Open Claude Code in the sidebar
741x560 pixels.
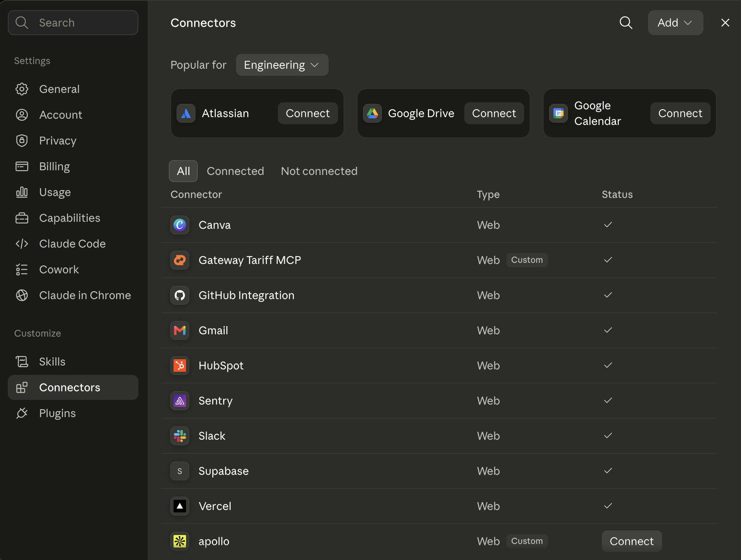pyautogui.click(x=73, y=244)
